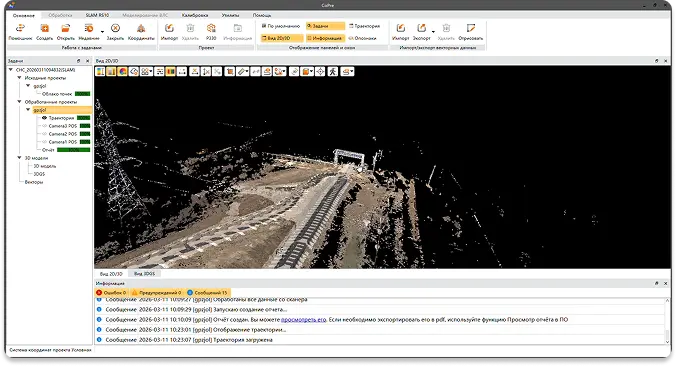The width and height of the screenshot is (676, 366).
Task: Open the ruler tool dropdown arrow
Action: (247, 72)
